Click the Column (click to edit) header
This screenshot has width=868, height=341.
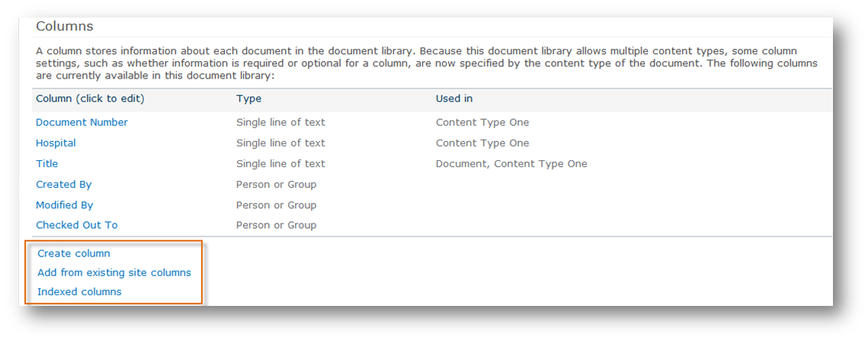(90, 98)
